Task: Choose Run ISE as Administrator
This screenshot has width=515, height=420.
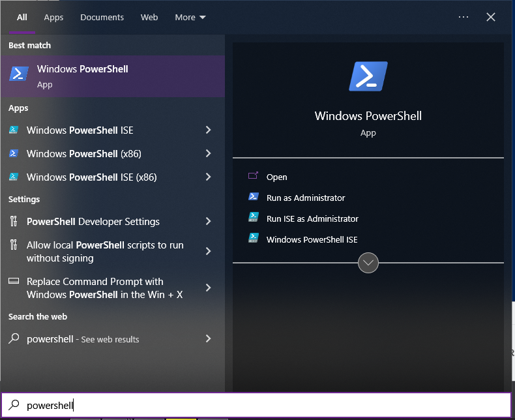Action: tap(312, 218)
